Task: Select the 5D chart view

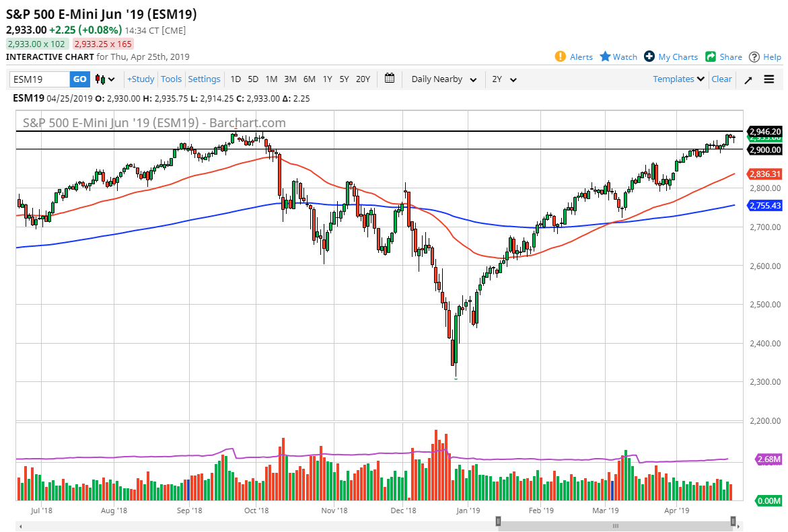Action: pyautogui.click(x=253, y=79)
